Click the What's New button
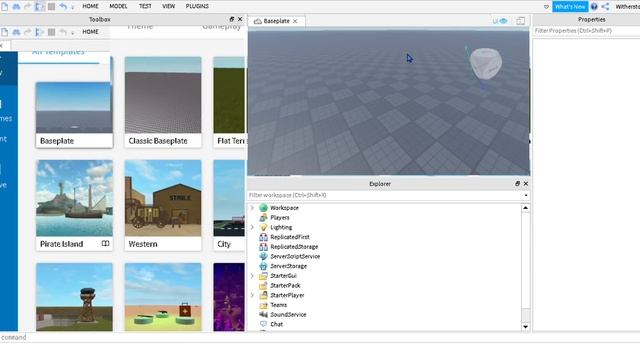 point(570,7)
